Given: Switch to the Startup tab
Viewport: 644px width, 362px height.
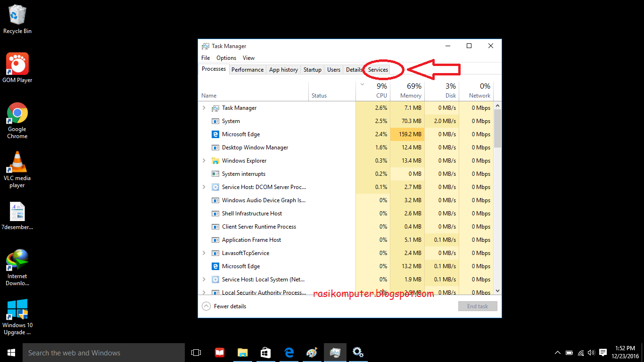Looking at the screenshot, I should pyautogui.click(x=312, y=70).
